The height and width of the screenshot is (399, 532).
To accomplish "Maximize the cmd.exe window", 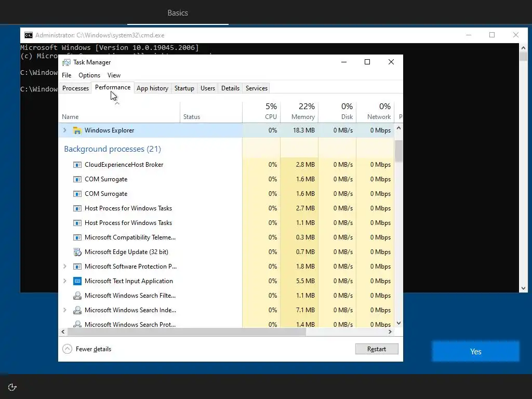I will point(492,35).
